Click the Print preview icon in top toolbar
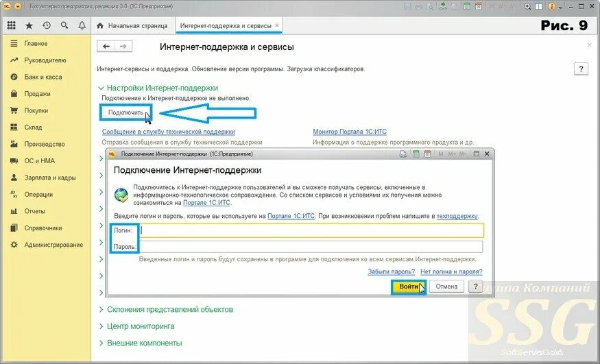Image resolution: width=600 pixels, height=364 pixels. click(430, 6)
